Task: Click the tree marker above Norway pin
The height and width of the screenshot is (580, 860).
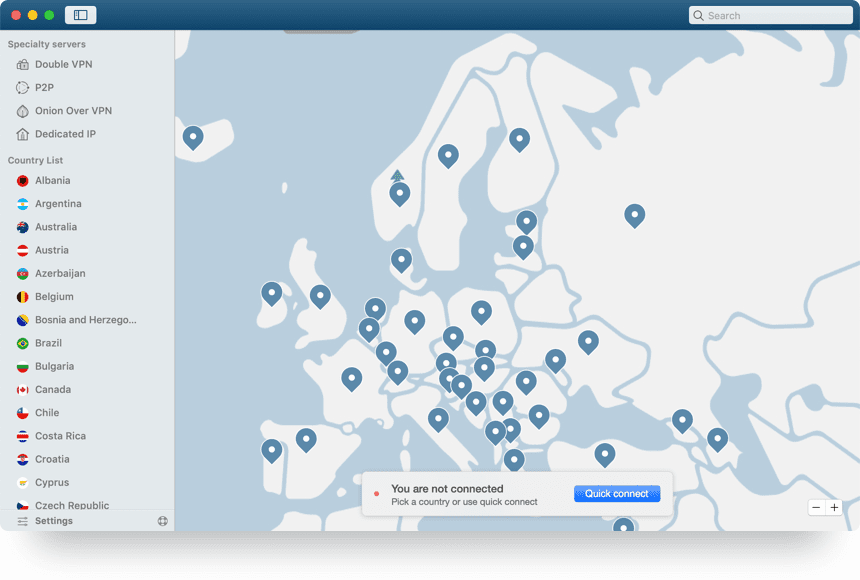Action: click(x=398, y=176)
